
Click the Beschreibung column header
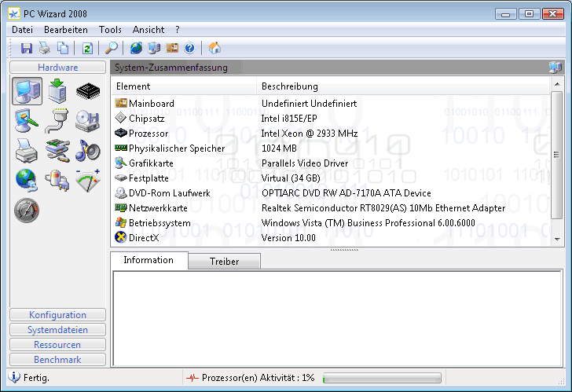(403, 86)
